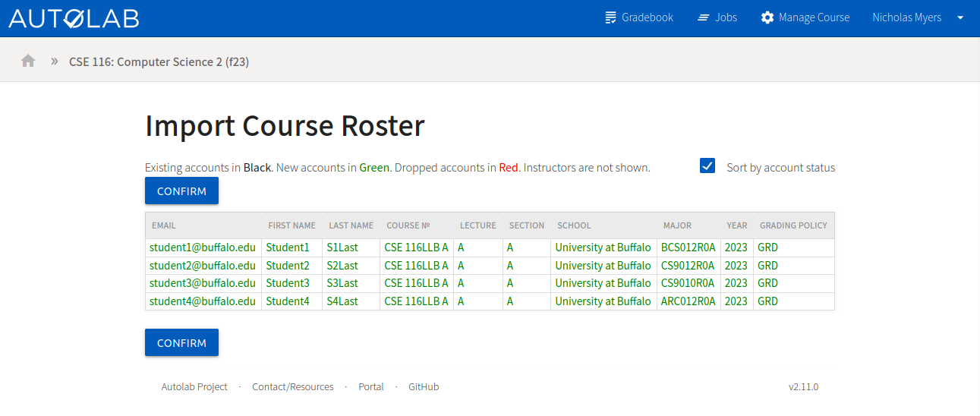Screen dimensions: 980x416
Task: Uncheck Sort by account status checkbox
Action: pyautogui.click(x=707, y=165)
